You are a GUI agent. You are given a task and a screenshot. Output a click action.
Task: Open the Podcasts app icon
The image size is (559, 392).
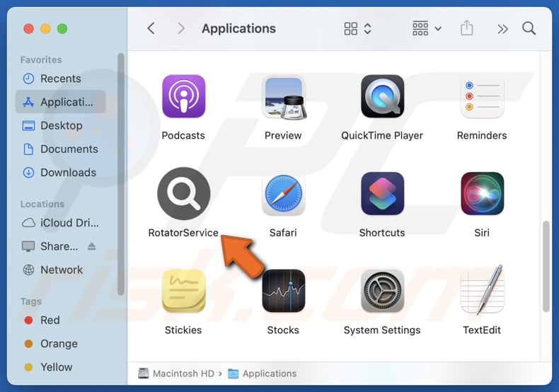(x=183, y=96)
